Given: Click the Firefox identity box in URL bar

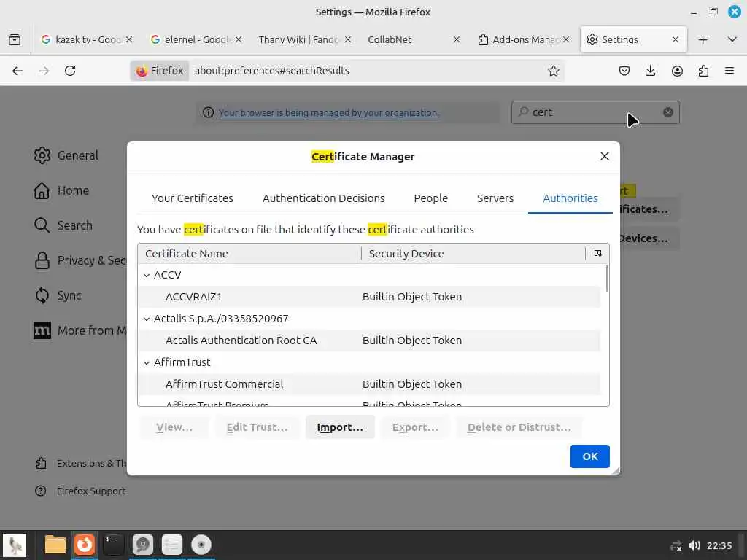Looking at the screenshot, I should pyautogui.click(x=160, y=71).
